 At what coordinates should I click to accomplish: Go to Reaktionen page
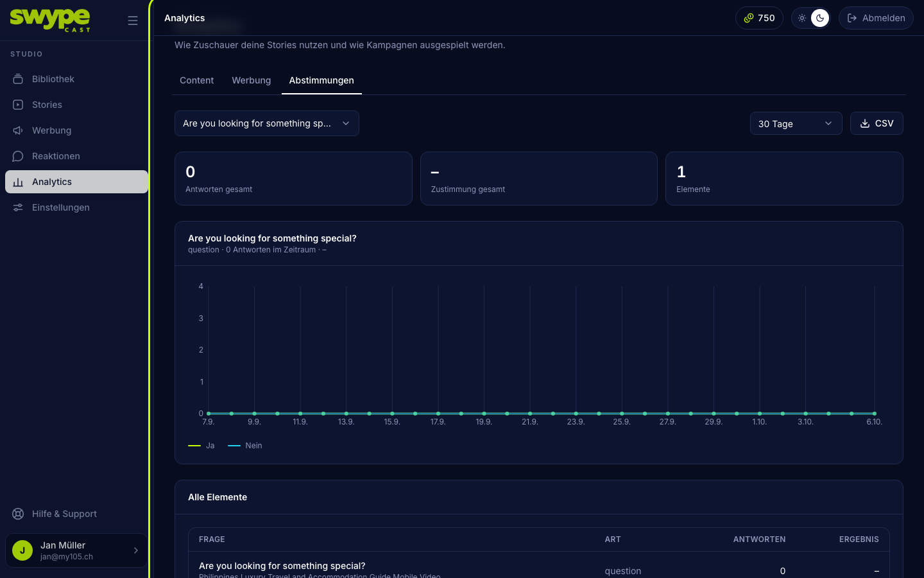(76, 156)
